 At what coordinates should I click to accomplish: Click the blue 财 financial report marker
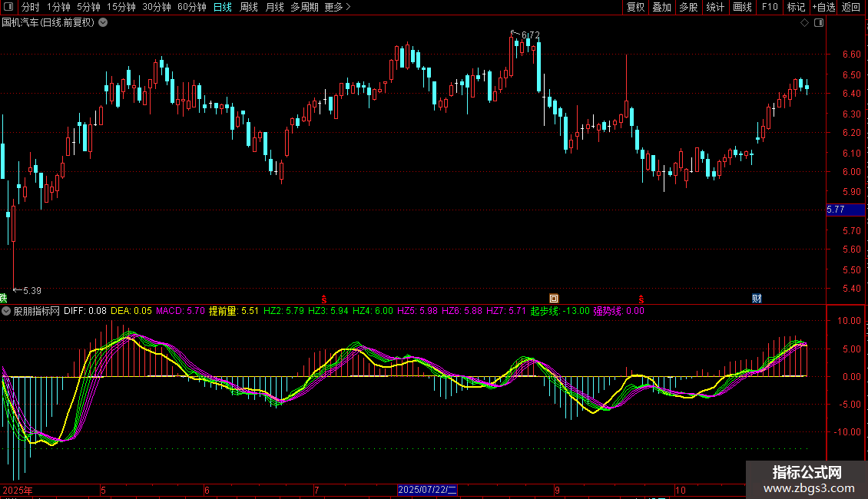pyautogui.click(x=756, y=298)
